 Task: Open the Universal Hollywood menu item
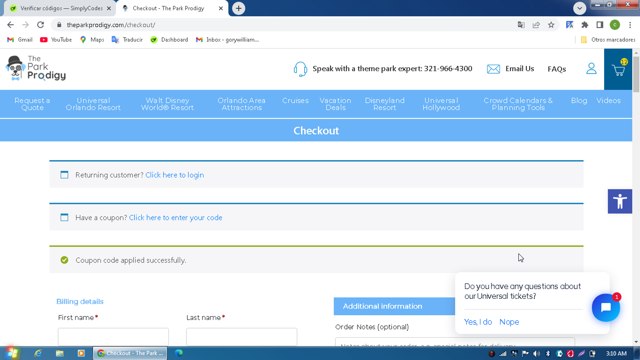[x=441, y=104]
